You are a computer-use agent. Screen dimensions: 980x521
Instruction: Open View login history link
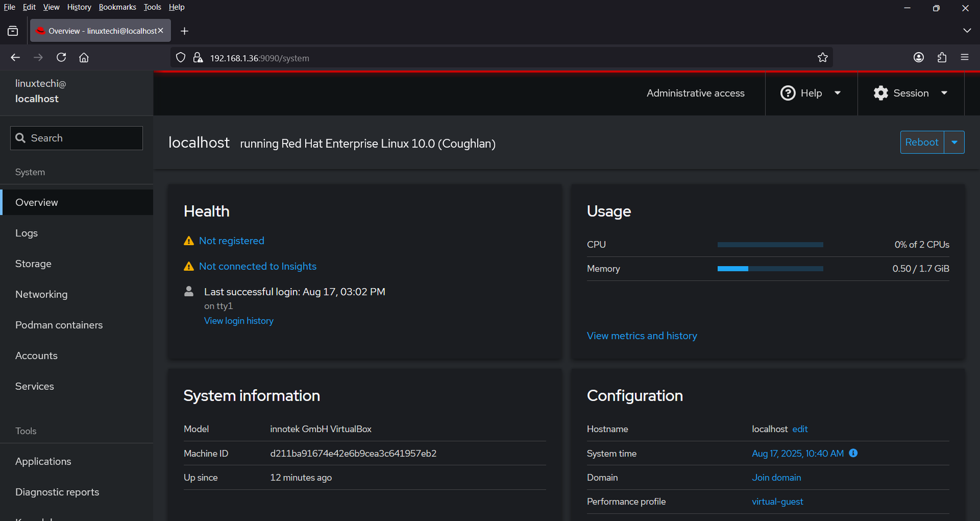239,321
